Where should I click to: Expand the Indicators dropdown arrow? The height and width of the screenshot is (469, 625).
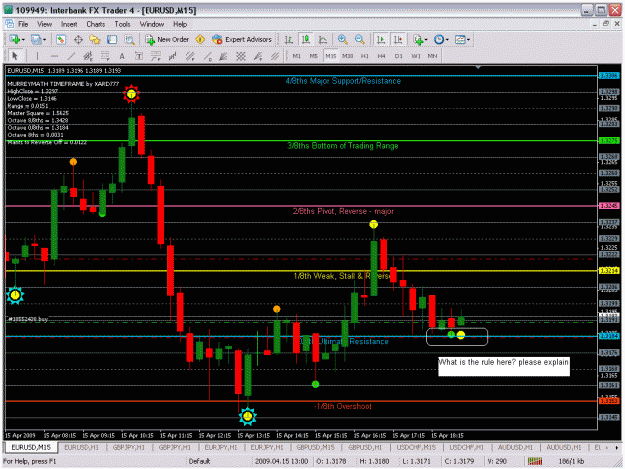426,39
